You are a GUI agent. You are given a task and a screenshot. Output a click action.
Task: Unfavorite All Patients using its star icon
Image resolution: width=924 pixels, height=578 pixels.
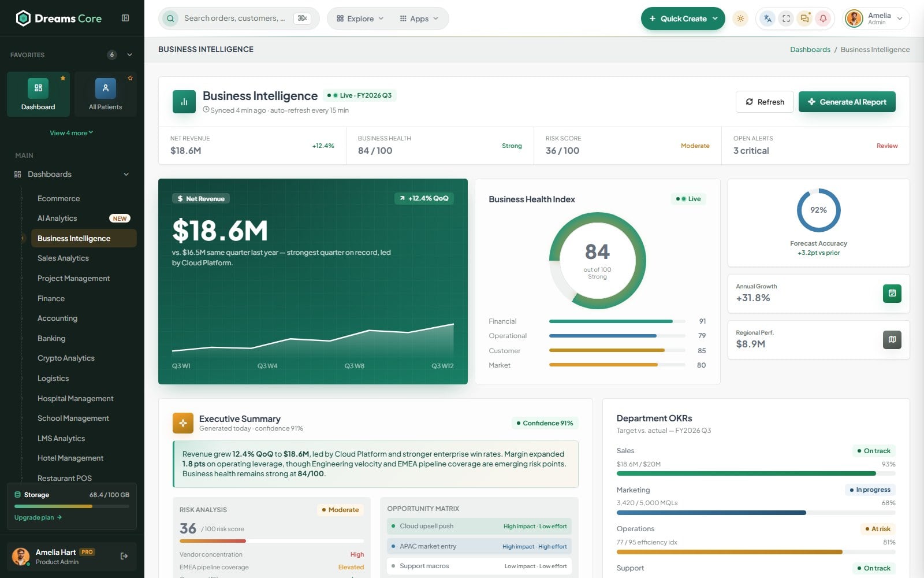click(x=131, y=78)
